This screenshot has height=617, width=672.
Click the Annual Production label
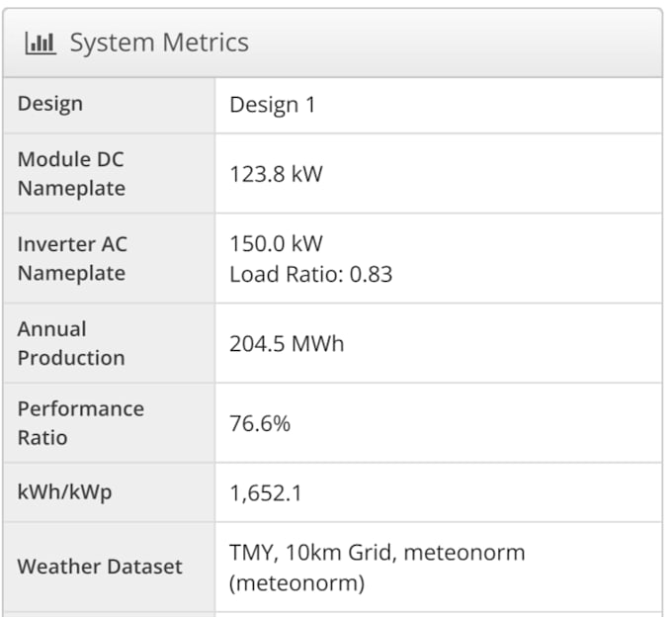(x=71, y=343)
